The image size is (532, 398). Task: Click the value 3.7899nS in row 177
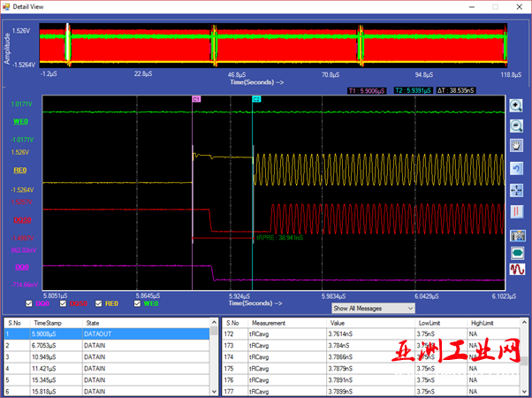340,392
